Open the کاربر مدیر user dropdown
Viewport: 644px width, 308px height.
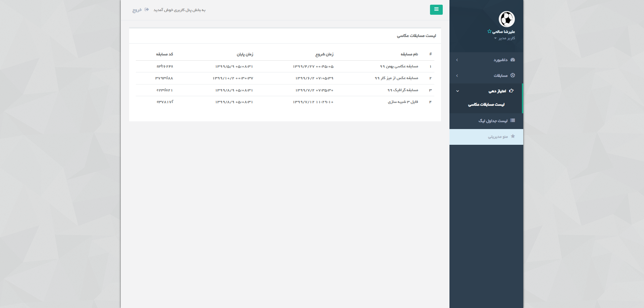(x=504, y=38)
